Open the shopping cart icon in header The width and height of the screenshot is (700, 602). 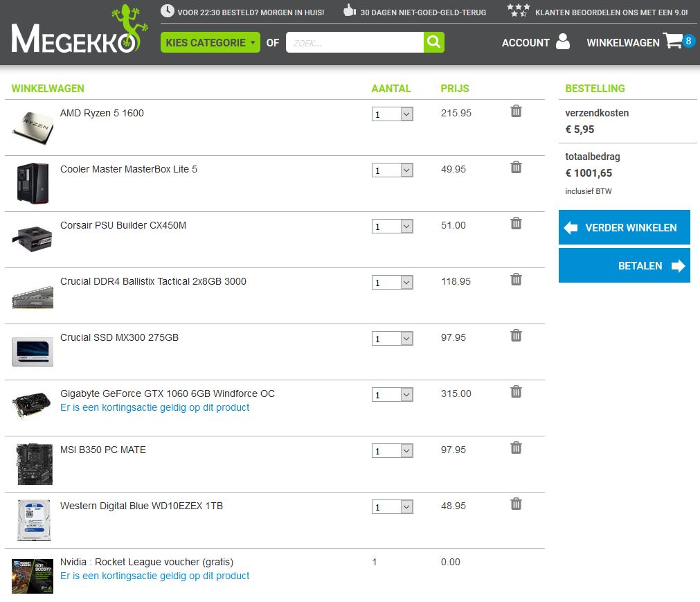tap(672, 41)
